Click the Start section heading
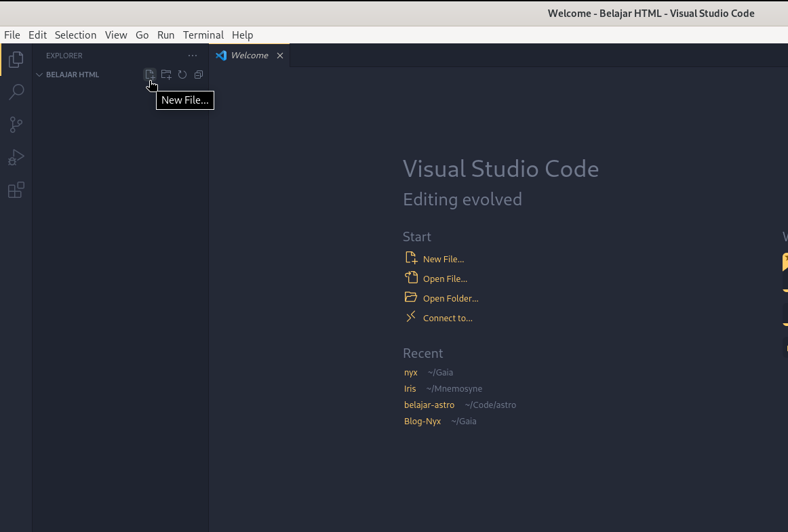The height and width of the screenshot is (532, 788). point(416,237)
